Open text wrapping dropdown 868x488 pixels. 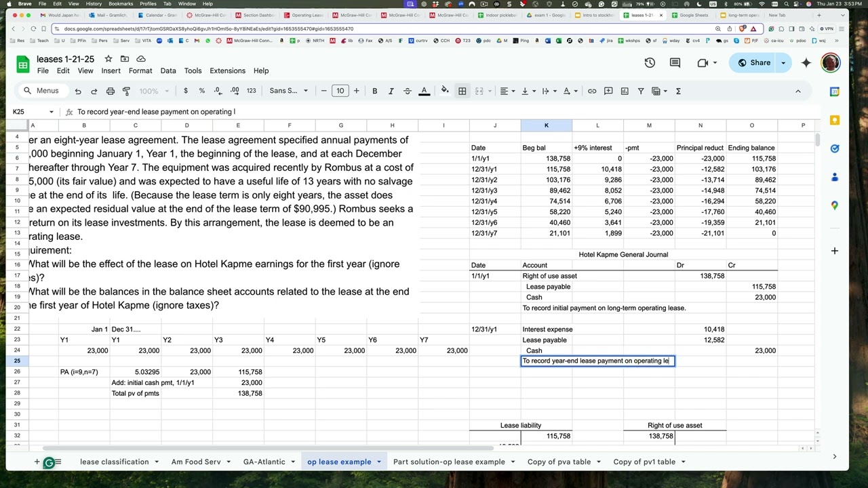pos(549,91)
